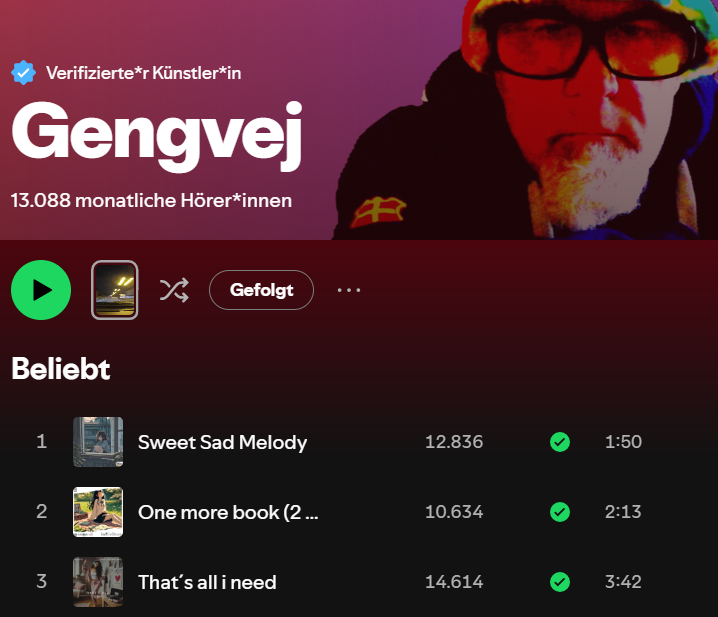Select track number 1 row index
This screenshot has height=617, width=718.
[42, 442]
